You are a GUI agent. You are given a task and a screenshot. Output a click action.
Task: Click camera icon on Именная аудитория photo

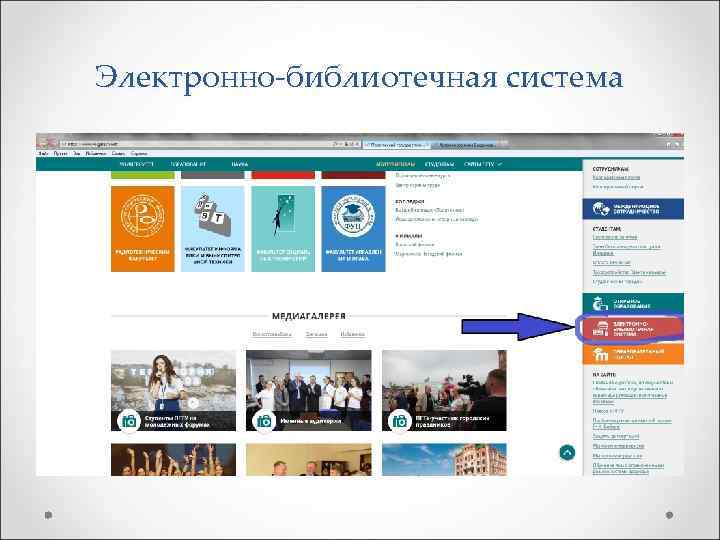(x=264, y=421)
